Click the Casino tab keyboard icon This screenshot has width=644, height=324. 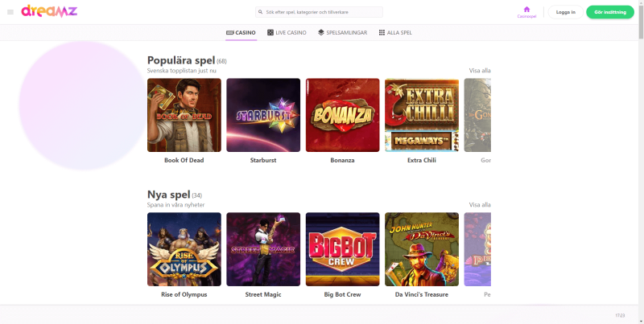[x=230, y=32]
